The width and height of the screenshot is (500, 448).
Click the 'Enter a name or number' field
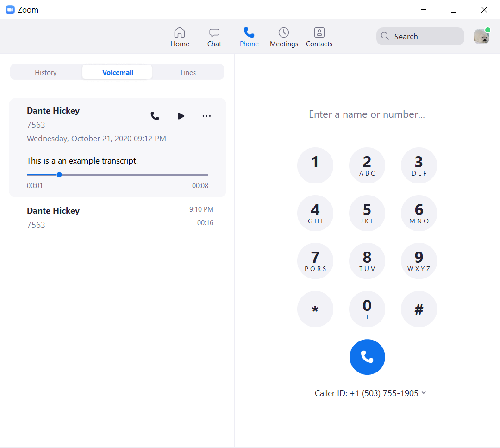[x=367, y=114]
